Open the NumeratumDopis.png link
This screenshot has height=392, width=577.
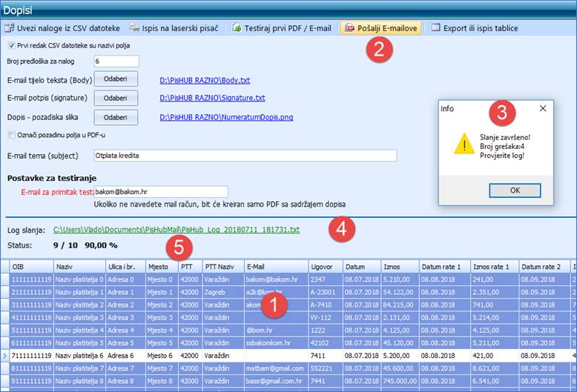[x=226, y=117]
